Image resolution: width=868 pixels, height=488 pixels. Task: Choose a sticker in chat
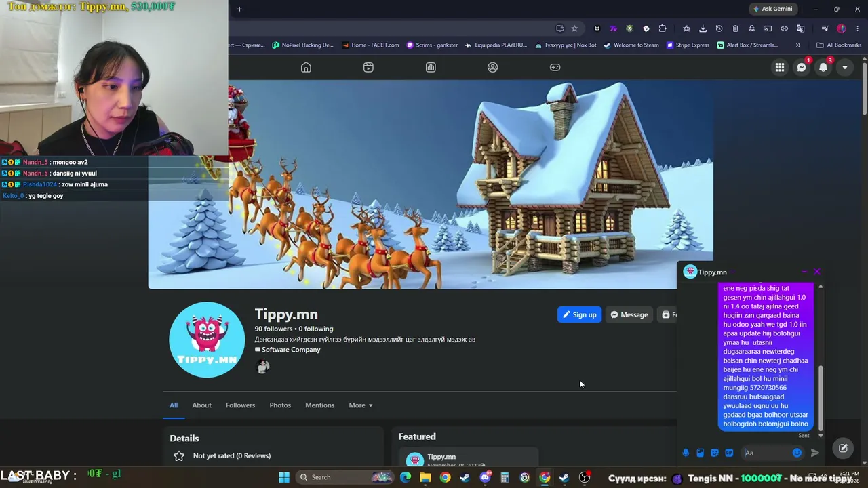tap(715, 453)
